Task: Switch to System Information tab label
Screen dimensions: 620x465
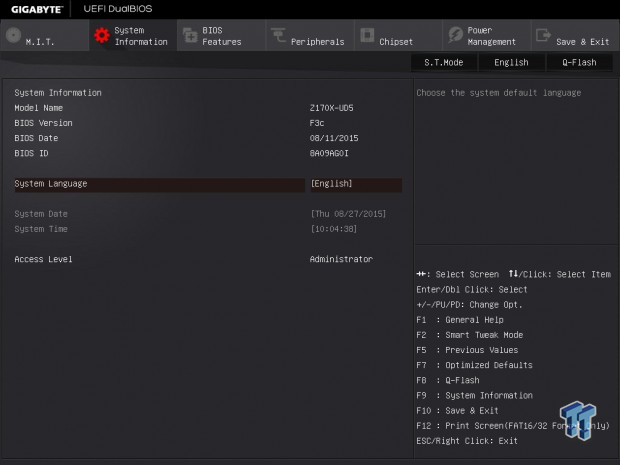Action: (x=141, y=36)
